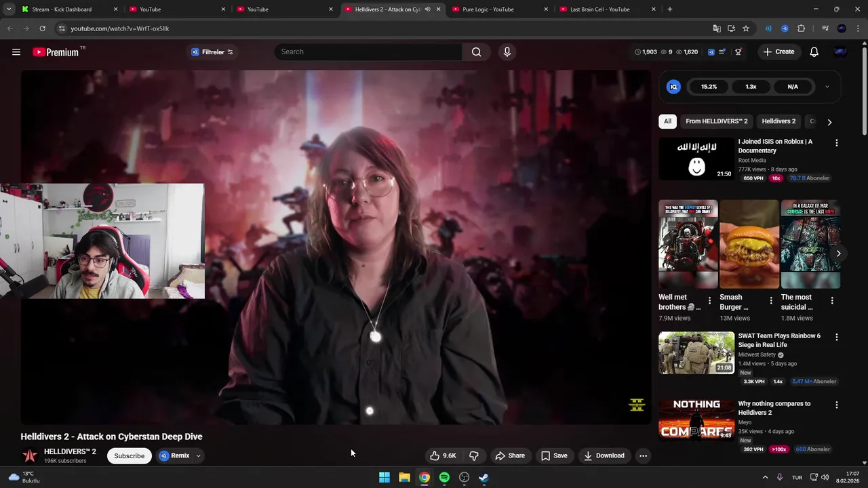Viewport: 868px width, 488px height.
Task: Show more filter chips with the right arrow
Action: 829,122
